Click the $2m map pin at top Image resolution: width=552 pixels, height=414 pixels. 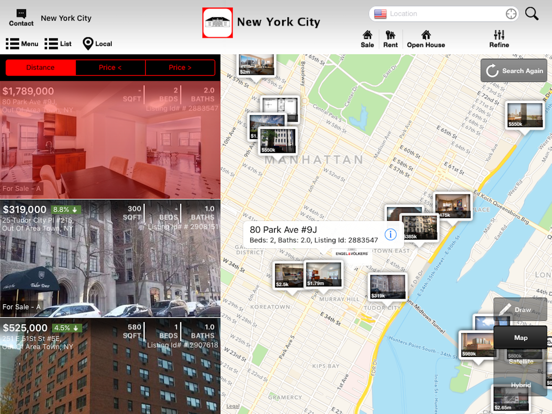click(x=256, y=64)
